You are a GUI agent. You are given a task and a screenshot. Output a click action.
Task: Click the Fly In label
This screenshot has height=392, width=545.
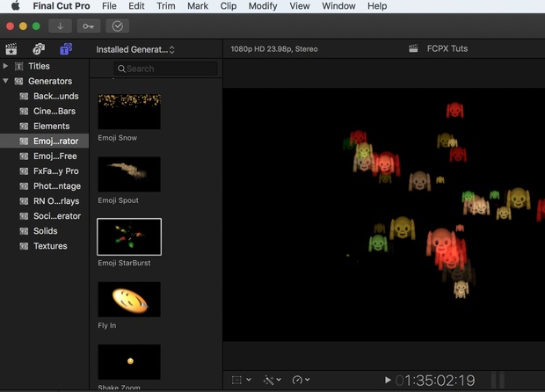pos(107,325)
